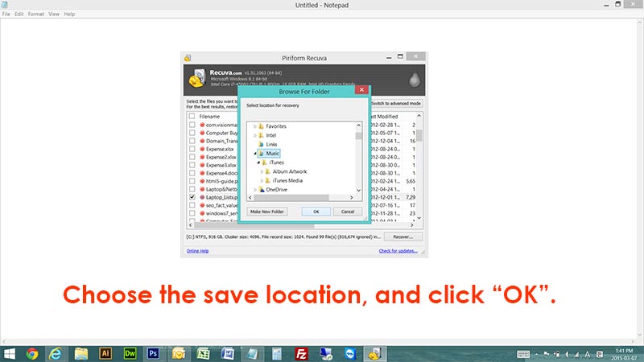Show hidden tray icons arrow

tap(536, 354)
